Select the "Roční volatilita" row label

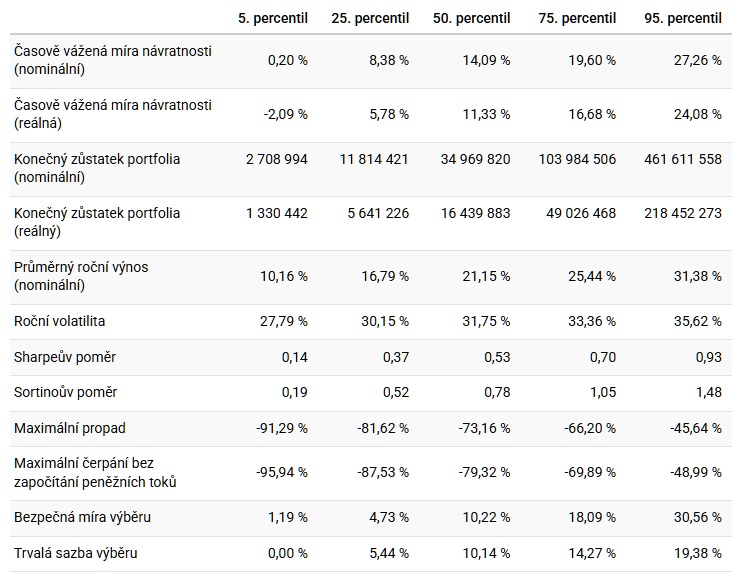[x=60, y=321]
